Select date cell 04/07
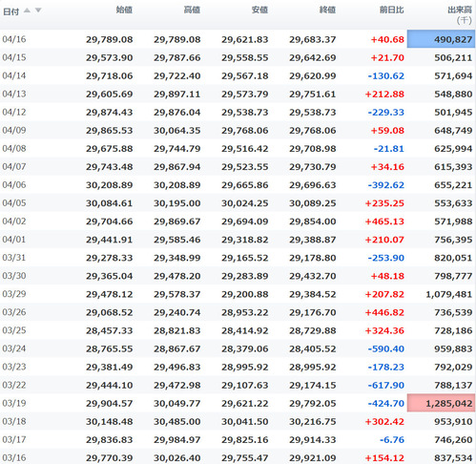 click(14, 166)
